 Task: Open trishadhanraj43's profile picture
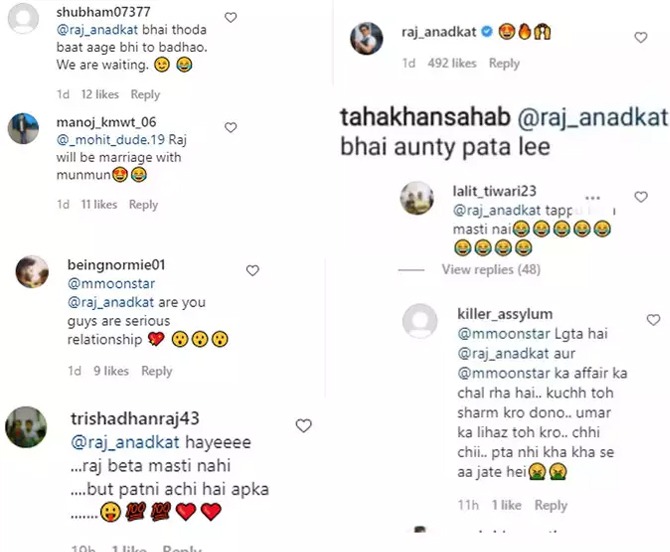point(26,427)
